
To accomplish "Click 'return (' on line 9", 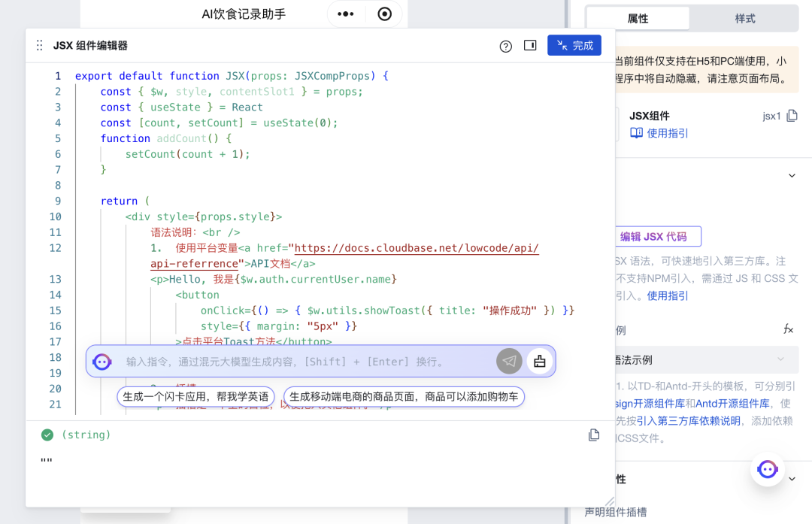I will (x=125, y=201).
